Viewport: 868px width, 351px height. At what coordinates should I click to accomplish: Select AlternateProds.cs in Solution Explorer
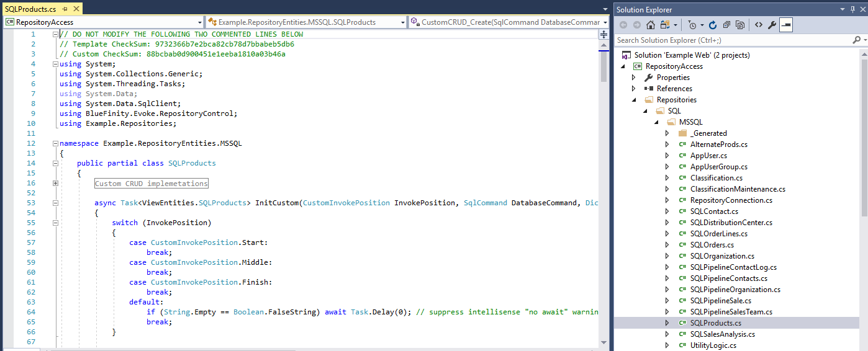(718, 144)
